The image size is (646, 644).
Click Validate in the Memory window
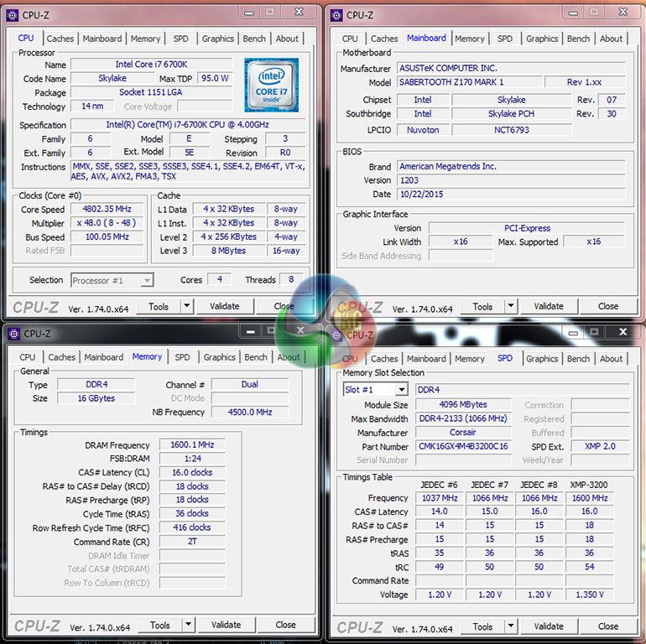click(227, 625)
